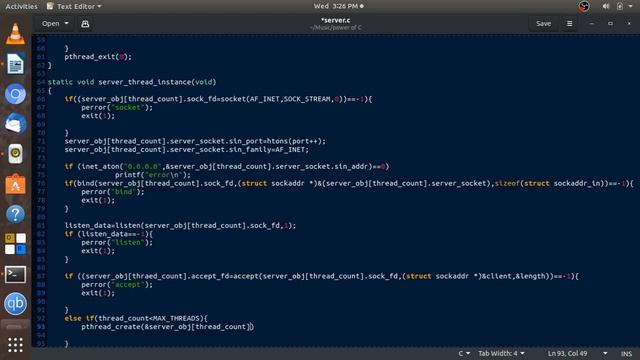This screenshot has height=360, width=640.
Task: Open the Help icon in the dock
Action: pos(15,214)
